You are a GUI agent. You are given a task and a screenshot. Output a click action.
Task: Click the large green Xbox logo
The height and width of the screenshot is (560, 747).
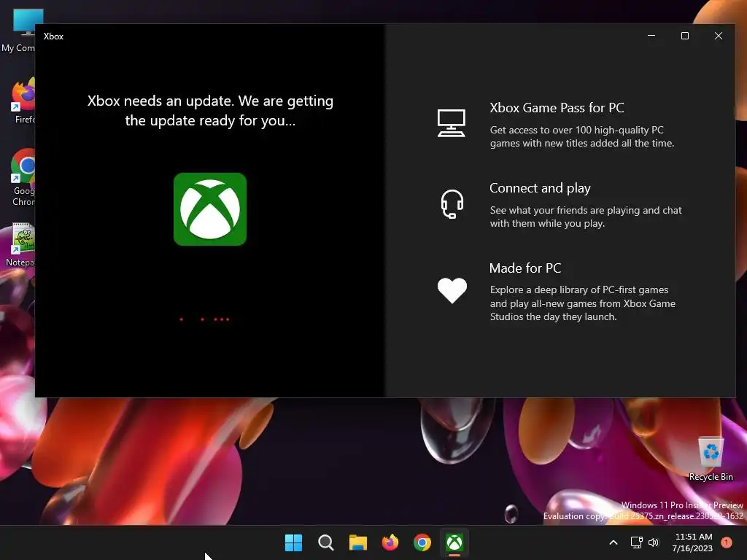(x=210, y=209)
